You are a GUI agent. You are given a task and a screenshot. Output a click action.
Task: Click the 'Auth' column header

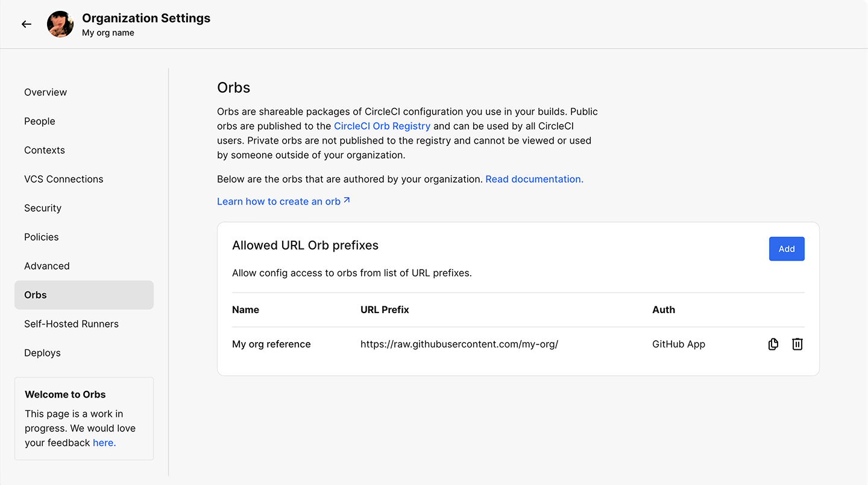pyautogui.click(x=664, y=310)
